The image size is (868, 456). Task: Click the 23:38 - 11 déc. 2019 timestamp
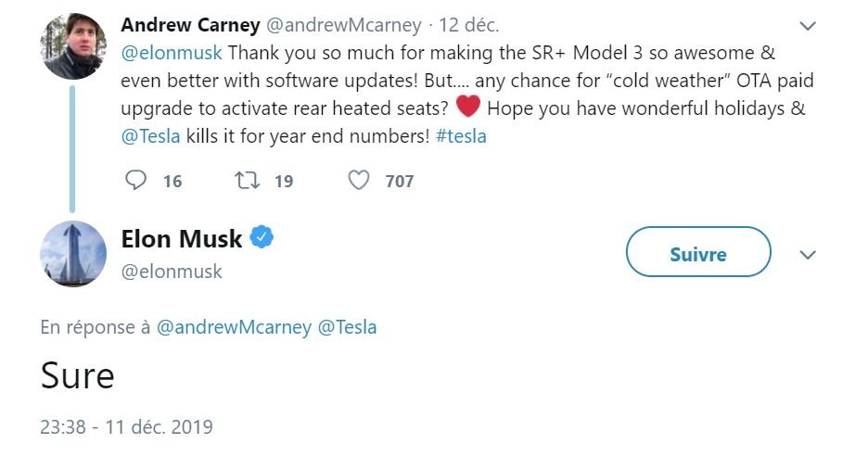tap(126, 427)
